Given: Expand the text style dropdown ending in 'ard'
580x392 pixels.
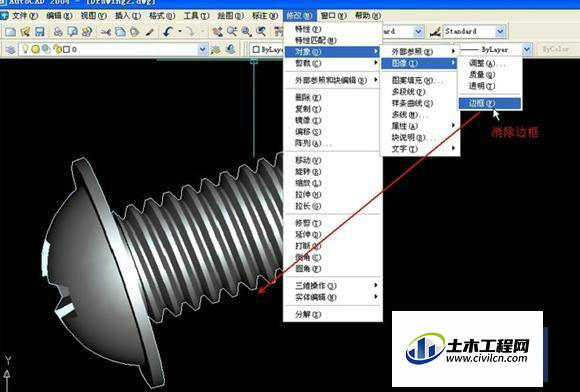Looking at the screenshot, I should tap(418, 32).
